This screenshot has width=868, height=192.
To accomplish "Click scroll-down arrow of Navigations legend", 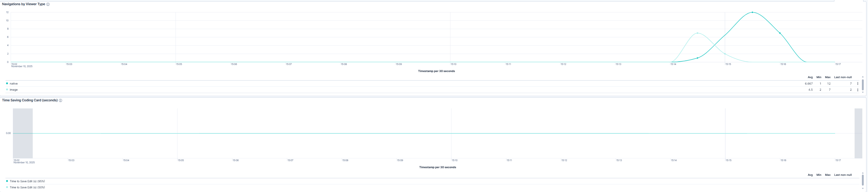I will pos(863,92).
